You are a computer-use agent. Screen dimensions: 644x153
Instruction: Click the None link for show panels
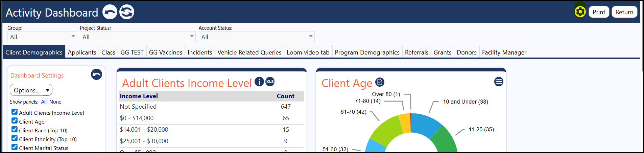click(55, 102)
